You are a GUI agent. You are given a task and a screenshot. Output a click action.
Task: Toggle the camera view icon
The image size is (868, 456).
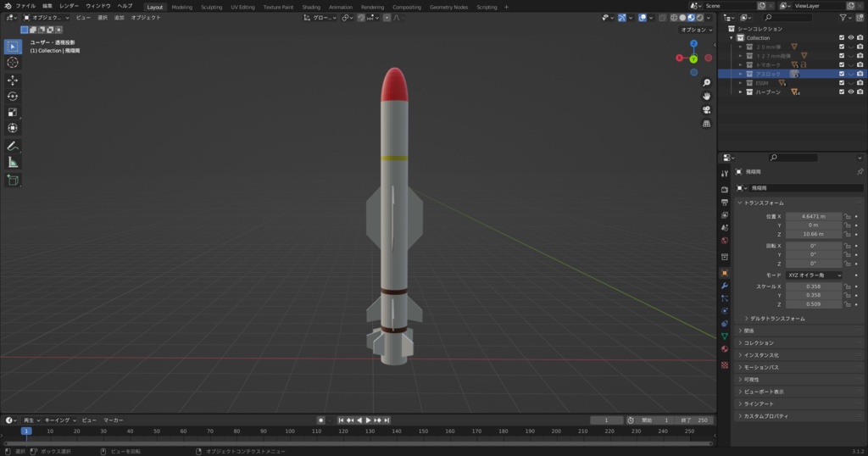tap(706, 110)
